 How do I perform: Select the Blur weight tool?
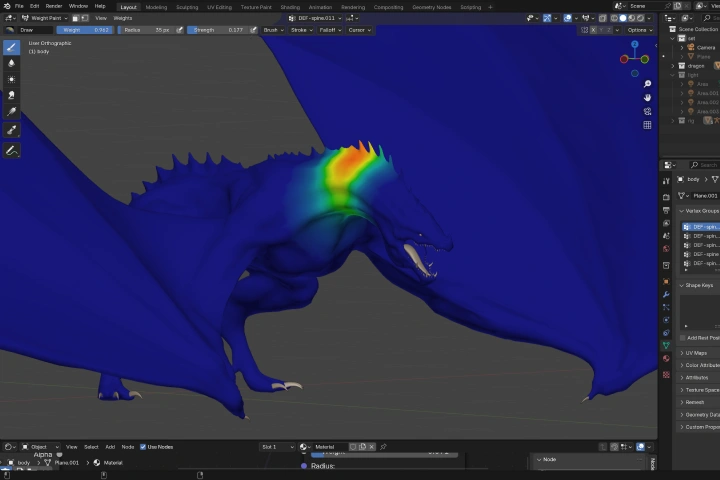click(x=11, y=63)
